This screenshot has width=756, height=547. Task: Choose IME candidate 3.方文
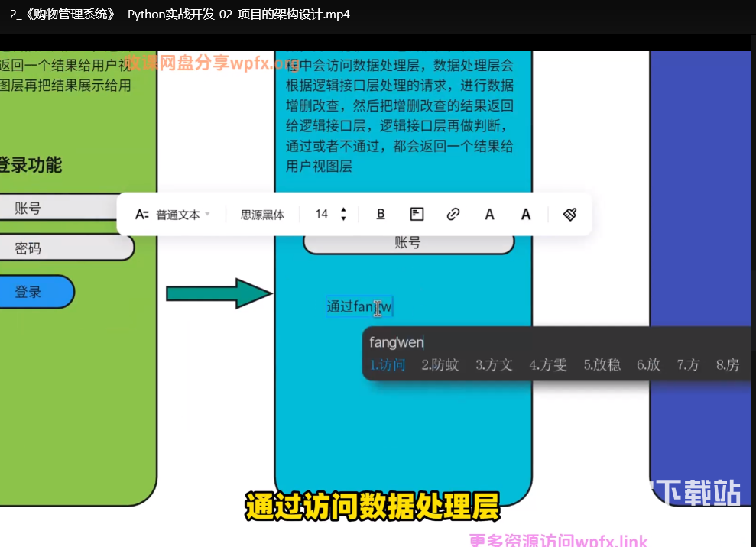point(494,365)
